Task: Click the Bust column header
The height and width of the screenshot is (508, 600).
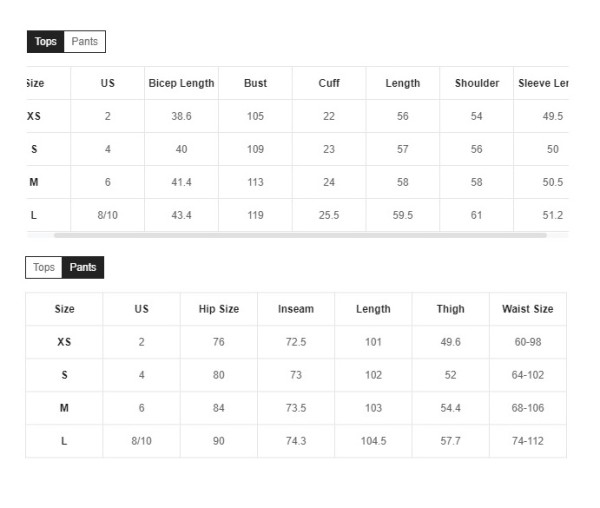Action: coord(255,83)
